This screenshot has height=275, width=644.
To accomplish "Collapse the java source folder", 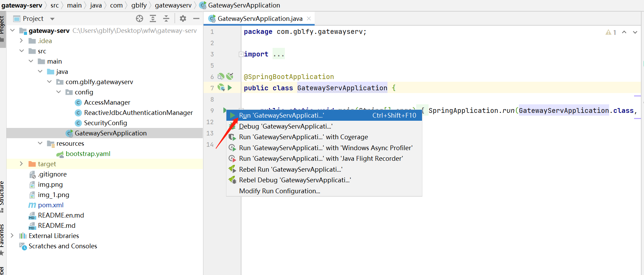I will (40, 71).
